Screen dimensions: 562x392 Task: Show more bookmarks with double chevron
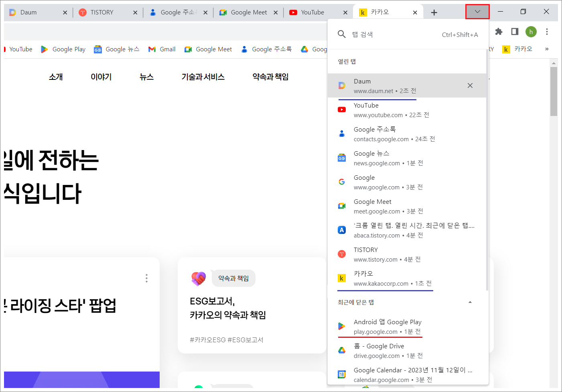coord(547,49)
